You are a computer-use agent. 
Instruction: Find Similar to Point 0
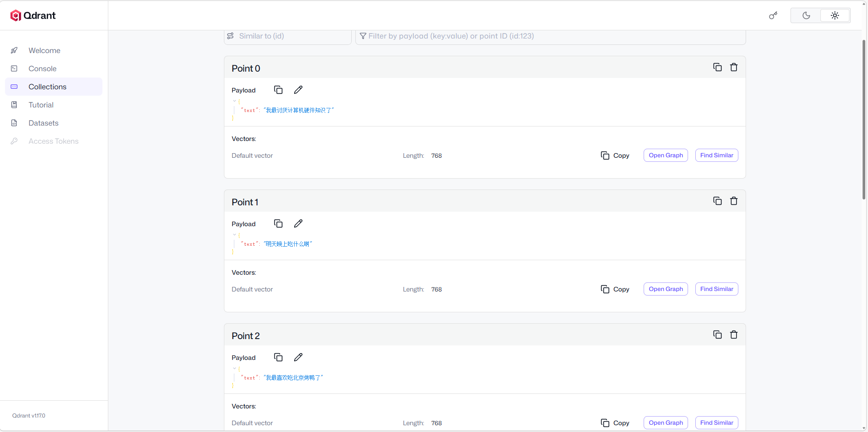pyautogui.click(x=717, y=155)
